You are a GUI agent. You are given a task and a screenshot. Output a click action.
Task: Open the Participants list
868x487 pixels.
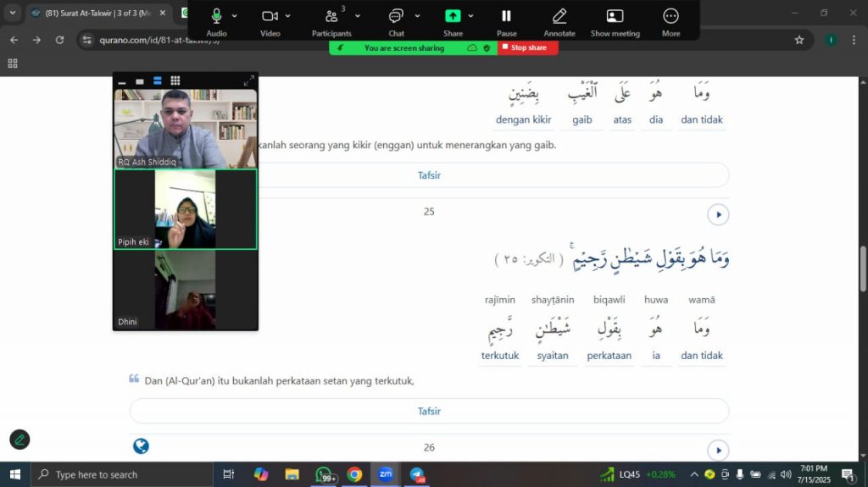tap(331, 16)
